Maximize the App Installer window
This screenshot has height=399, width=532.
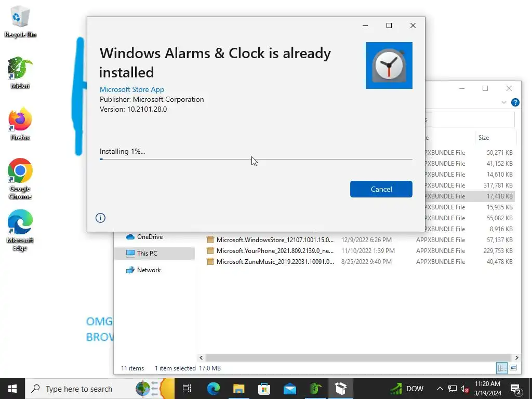point(389,25)
